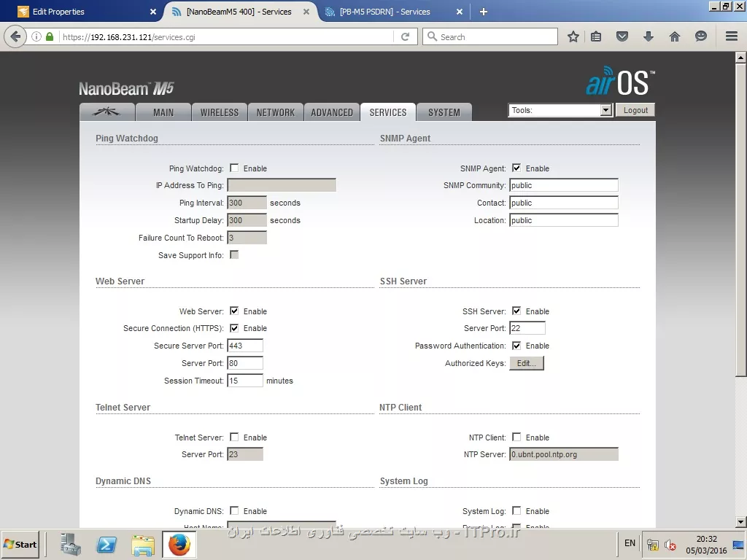Open the Hello chat smiley icon
This screenshot has width=747, height=560.
[701, 36]
